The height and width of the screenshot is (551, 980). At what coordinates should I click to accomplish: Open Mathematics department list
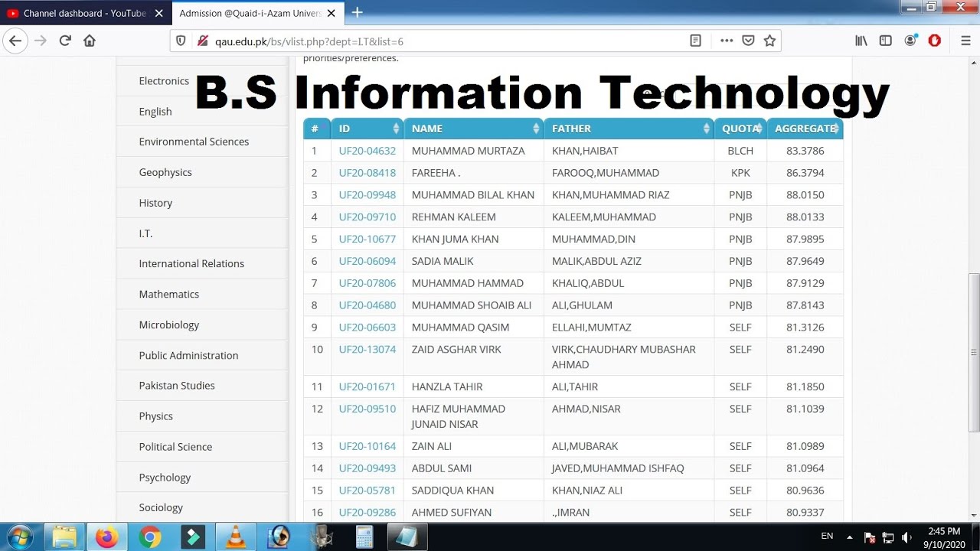[168, 294]
